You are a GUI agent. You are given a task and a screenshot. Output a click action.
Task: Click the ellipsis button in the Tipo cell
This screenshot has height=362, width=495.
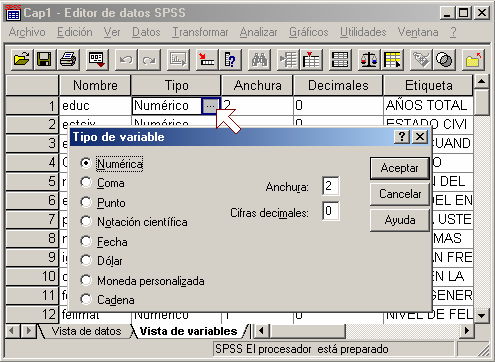click(211, 106)
